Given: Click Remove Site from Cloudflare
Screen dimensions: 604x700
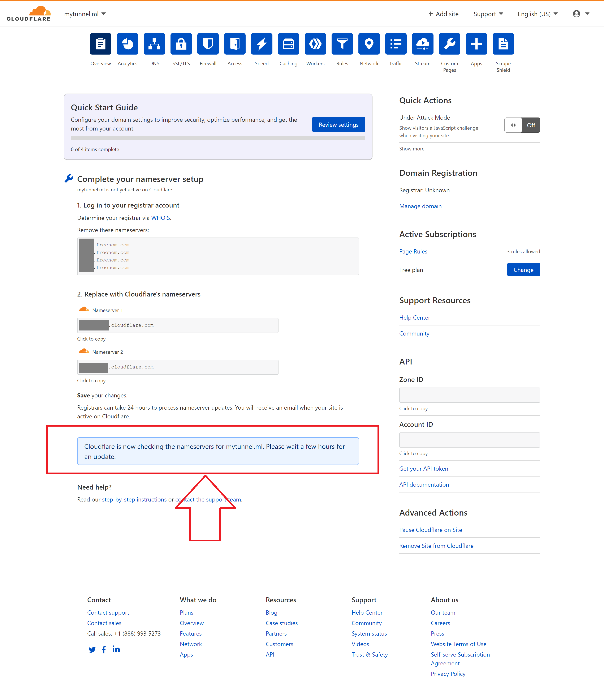Looking at the screenshot, I should pos(436,546).
